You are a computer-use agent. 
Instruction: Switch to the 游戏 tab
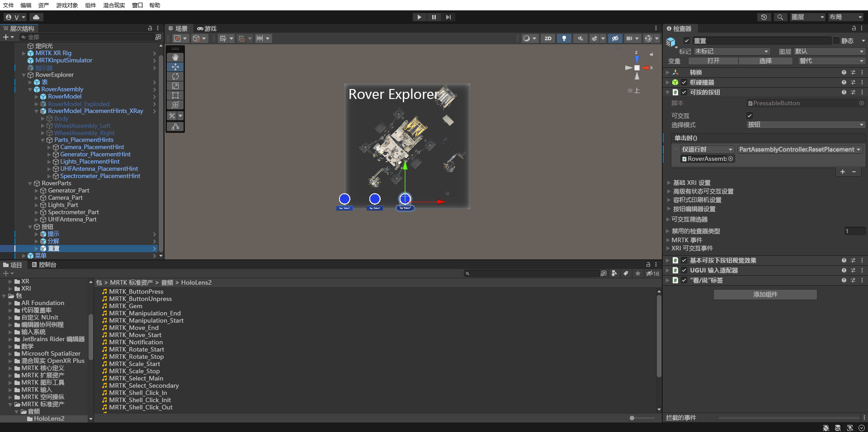coord(207,28)
